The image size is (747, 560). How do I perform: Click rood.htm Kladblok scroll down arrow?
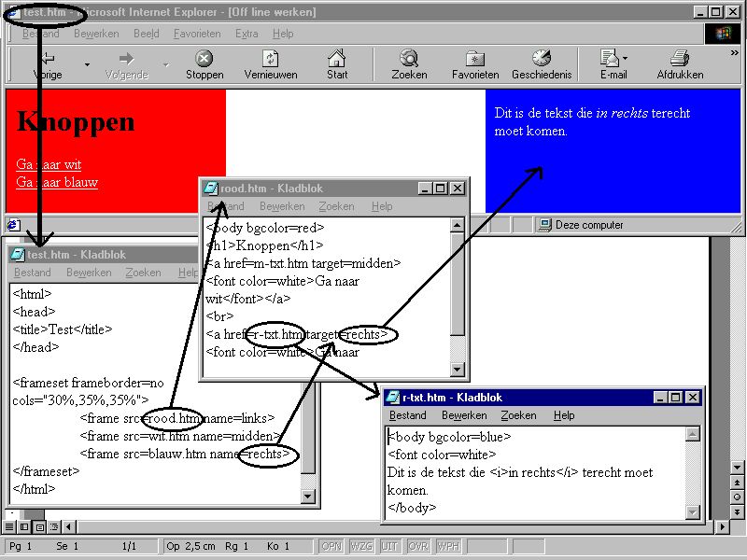[458, 369]
